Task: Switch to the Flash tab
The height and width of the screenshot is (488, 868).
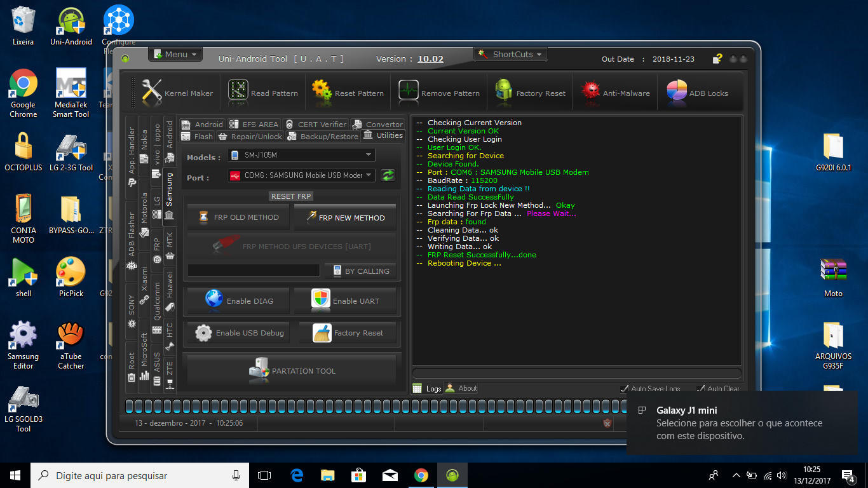Action: pos(197,136)
